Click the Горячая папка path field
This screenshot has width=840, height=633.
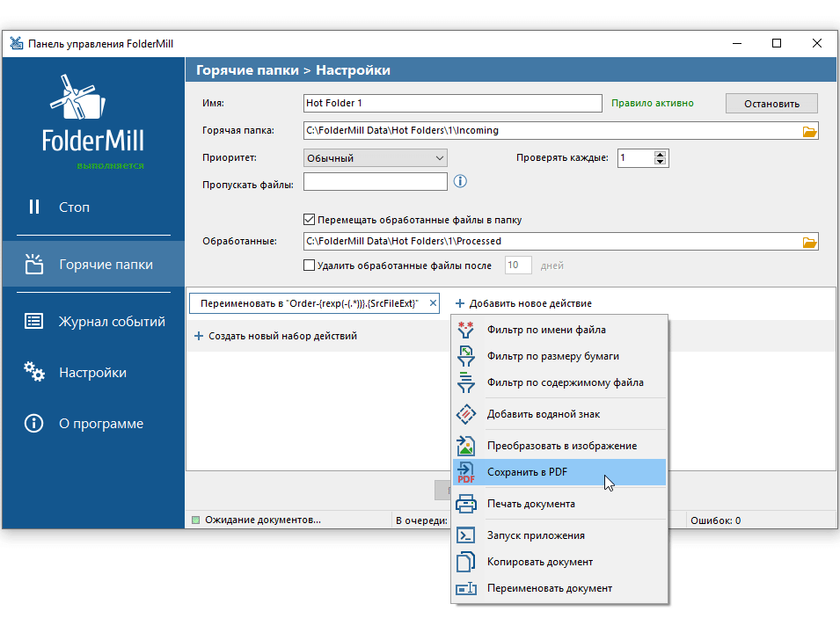tap(560, 130)
